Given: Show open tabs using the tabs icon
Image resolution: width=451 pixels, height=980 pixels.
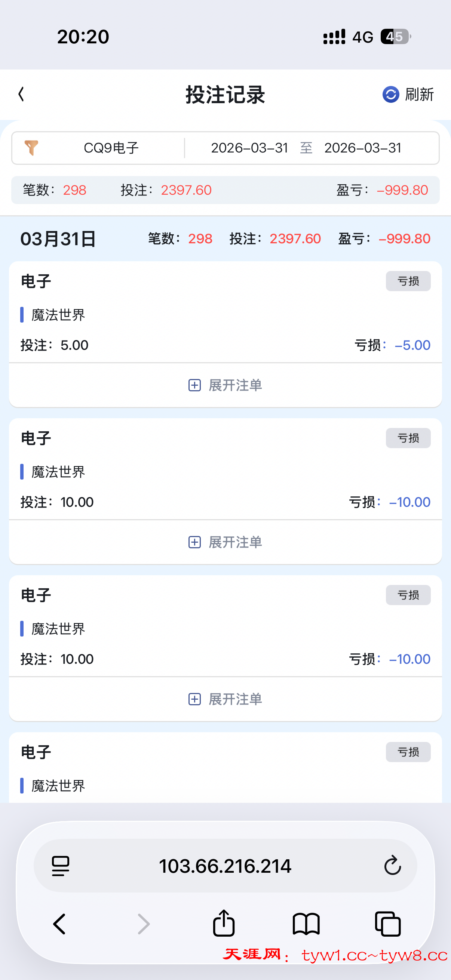Looking at the screenshot, I should coord(388,924).
